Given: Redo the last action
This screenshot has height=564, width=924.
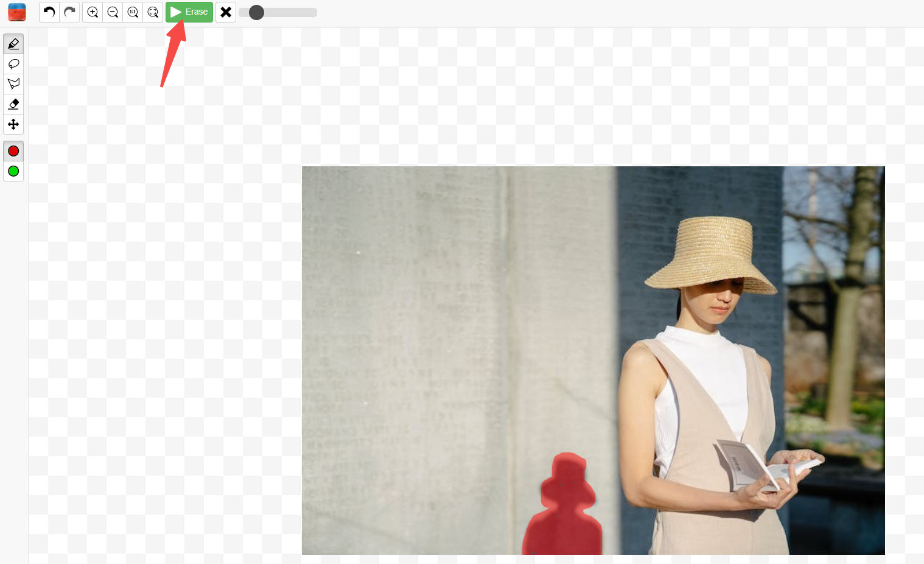Looking at the screenshot, I should [x=69, y=12].
